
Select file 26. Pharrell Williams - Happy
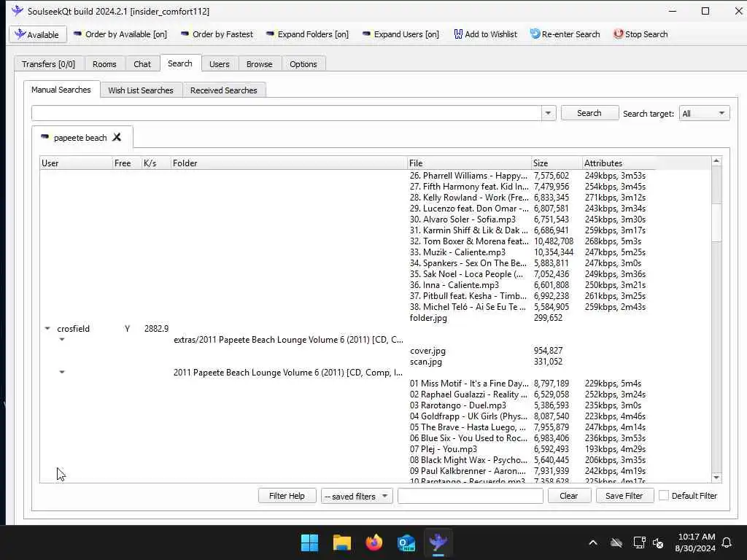(x=468, y=176)
